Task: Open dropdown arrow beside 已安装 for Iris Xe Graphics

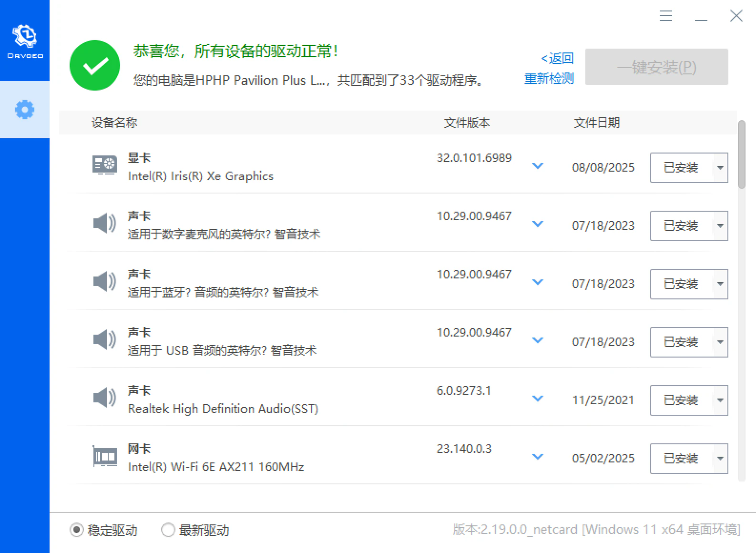Action: [720, 168]
